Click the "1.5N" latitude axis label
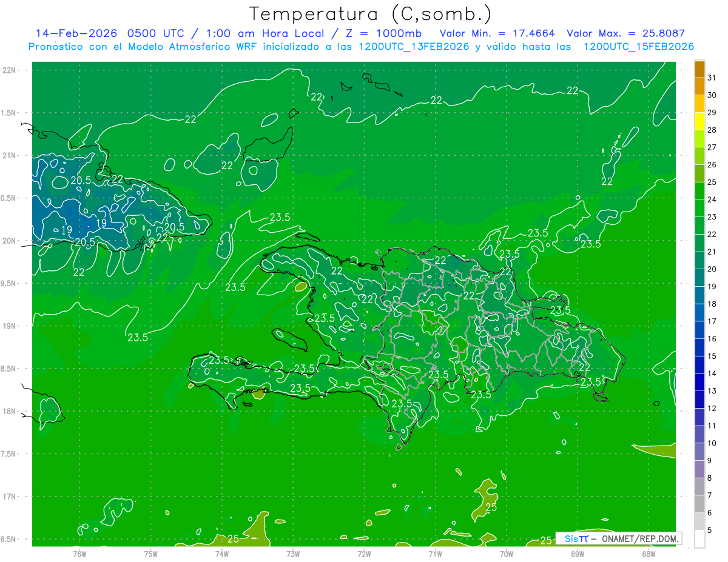The image size is (728, 562). point(10,113)
